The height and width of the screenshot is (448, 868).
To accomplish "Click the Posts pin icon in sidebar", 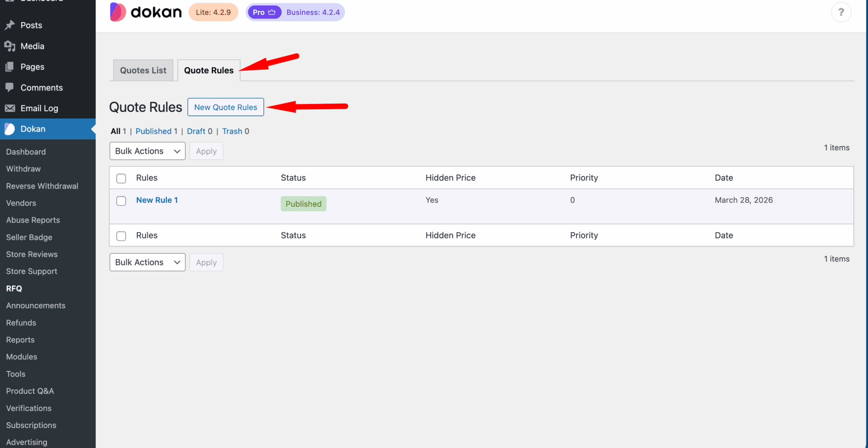I will pos(9,25).
